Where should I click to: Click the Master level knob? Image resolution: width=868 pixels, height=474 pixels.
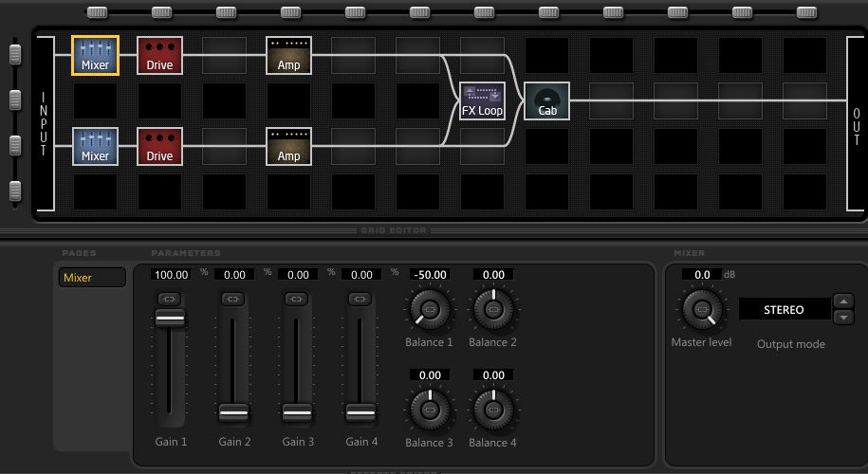(702, 309)
